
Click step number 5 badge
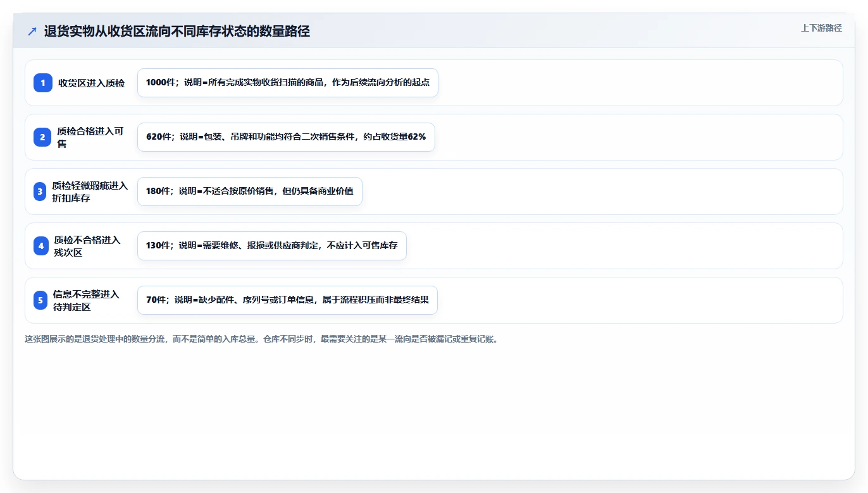point(40,300)
